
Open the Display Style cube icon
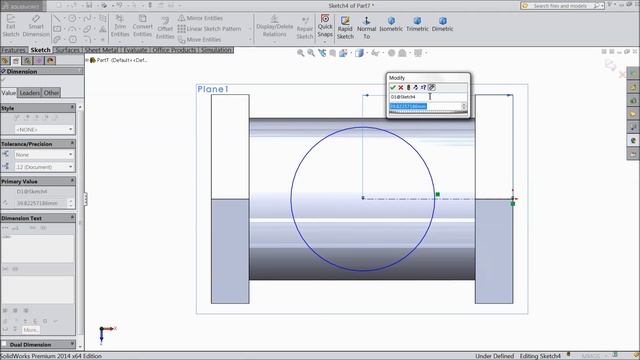point(359,53)
